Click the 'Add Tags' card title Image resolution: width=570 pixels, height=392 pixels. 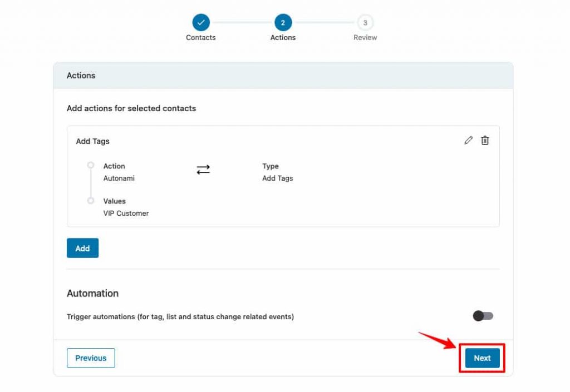93,141
